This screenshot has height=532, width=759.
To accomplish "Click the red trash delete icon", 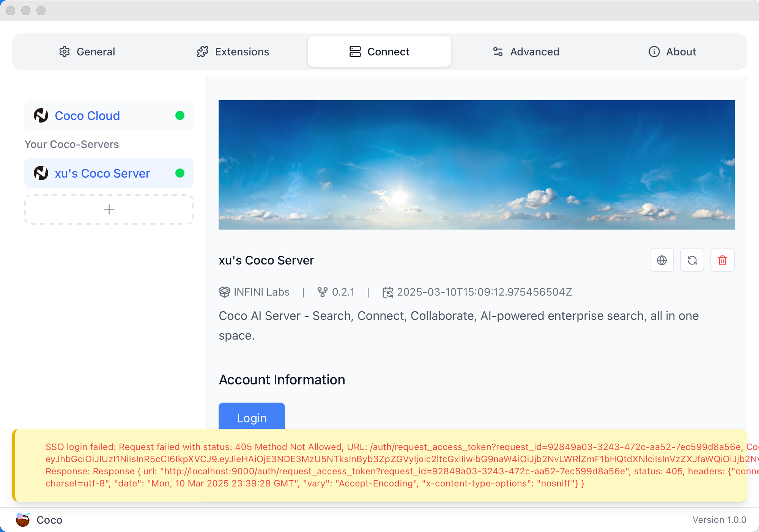I will point(722,260).
